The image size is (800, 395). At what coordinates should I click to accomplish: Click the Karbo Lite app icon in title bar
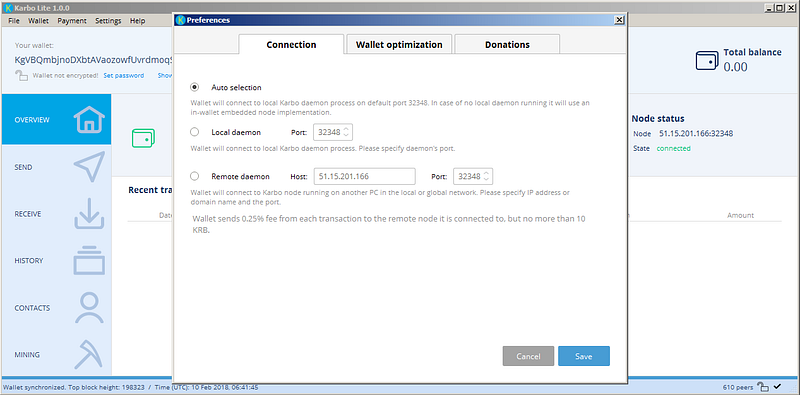(x=7, y=8)
